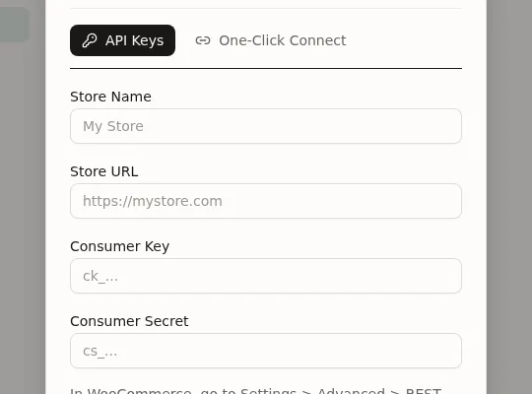Focus the Consumer Key input field

click(266, 276)
